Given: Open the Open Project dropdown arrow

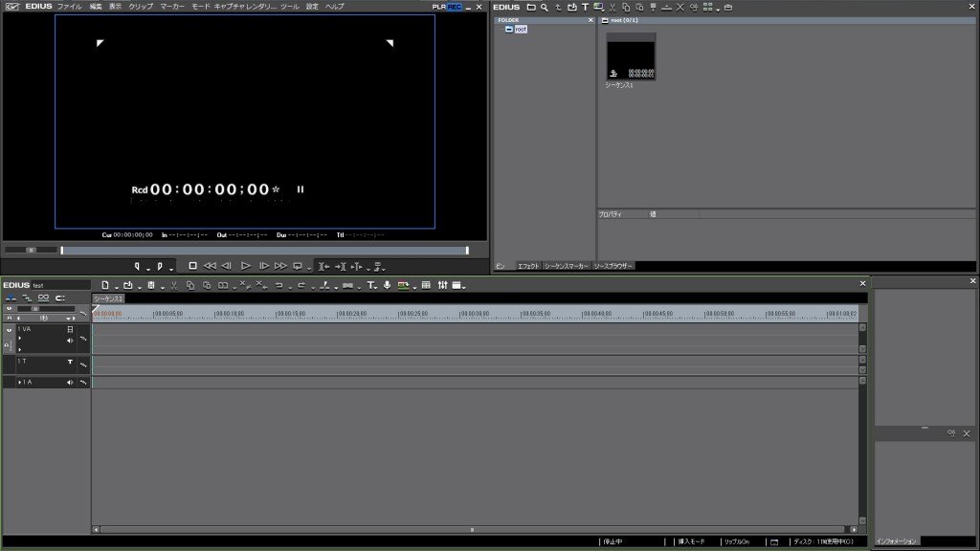Looking at the screenshot, I should pos(140,287).
